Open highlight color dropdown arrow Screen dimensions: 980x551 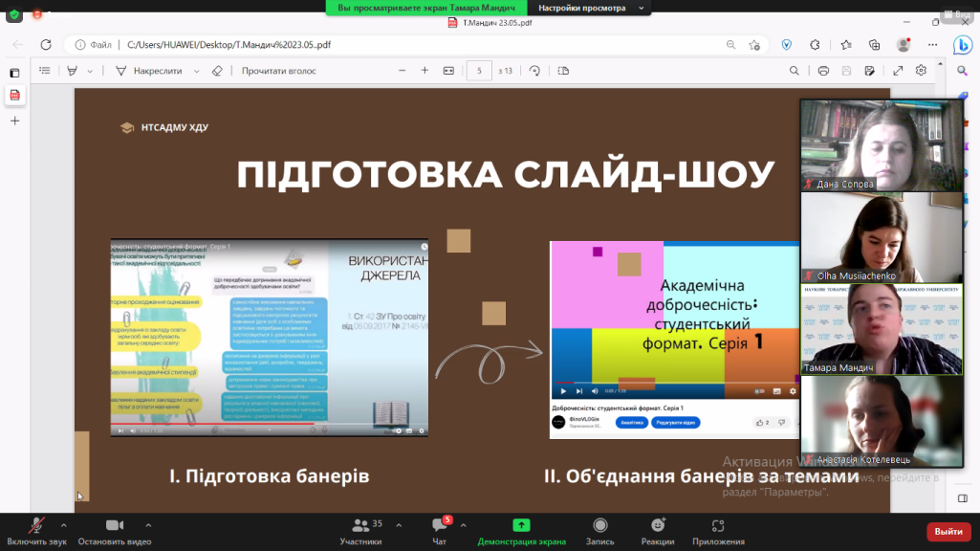pos(90,72)
